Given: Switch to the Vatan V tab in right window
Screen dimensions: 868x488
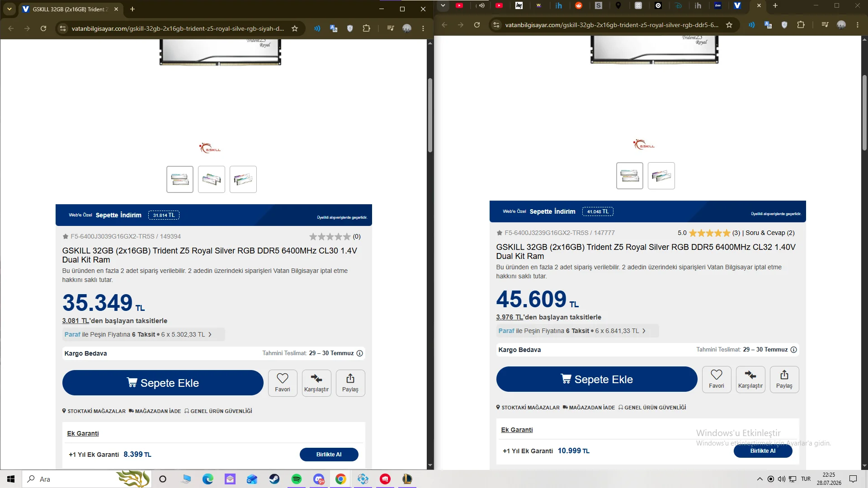Looking at the screenshot, I should click(x=737, y=5).
